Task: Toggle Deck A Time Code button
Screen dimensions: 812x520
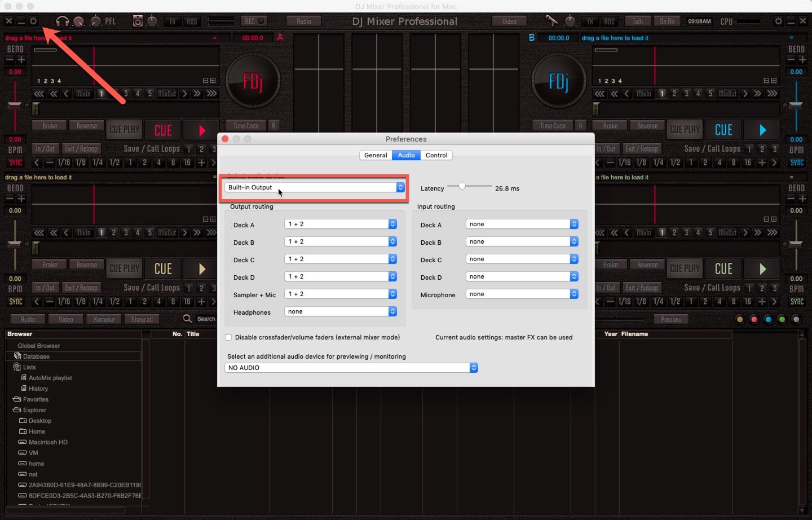Action: tap(246, 126)
